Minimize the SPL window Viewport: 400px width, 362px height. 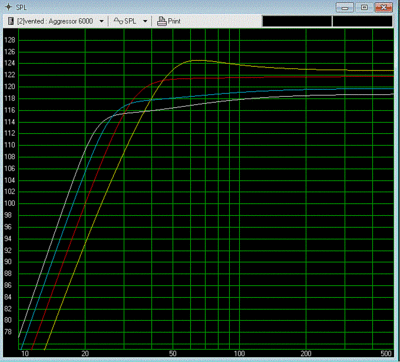(x=345, y=7)
